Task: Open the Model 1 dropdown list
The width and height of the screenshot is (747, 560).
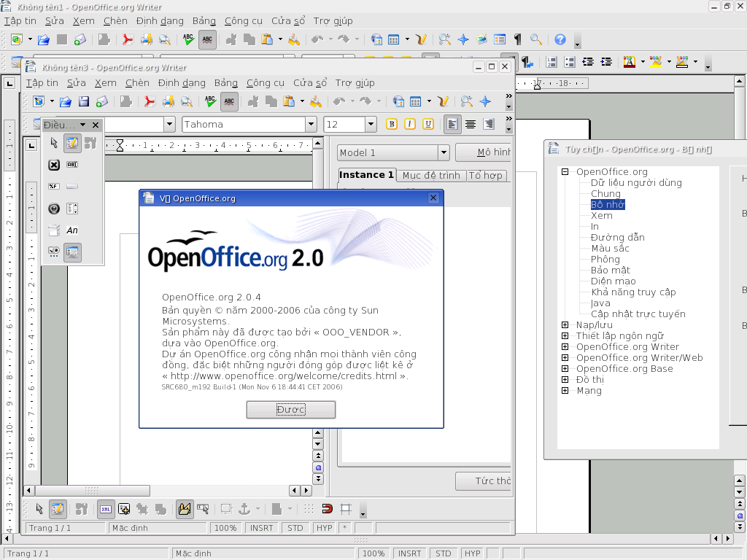Action: [x=444, y=153]
